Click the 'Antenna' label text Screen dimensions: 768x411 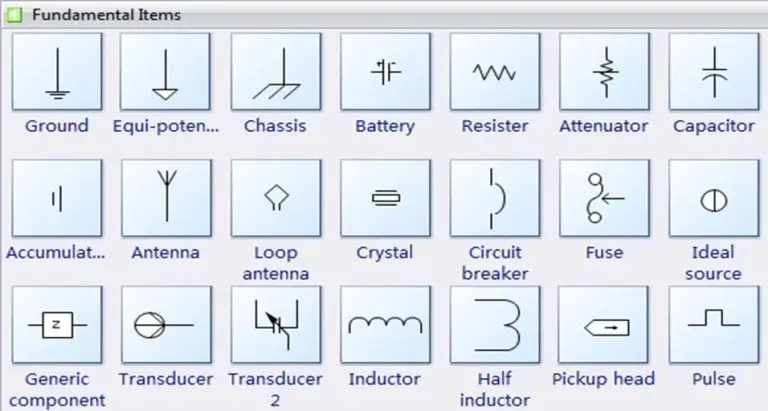(x=166, y=253)
